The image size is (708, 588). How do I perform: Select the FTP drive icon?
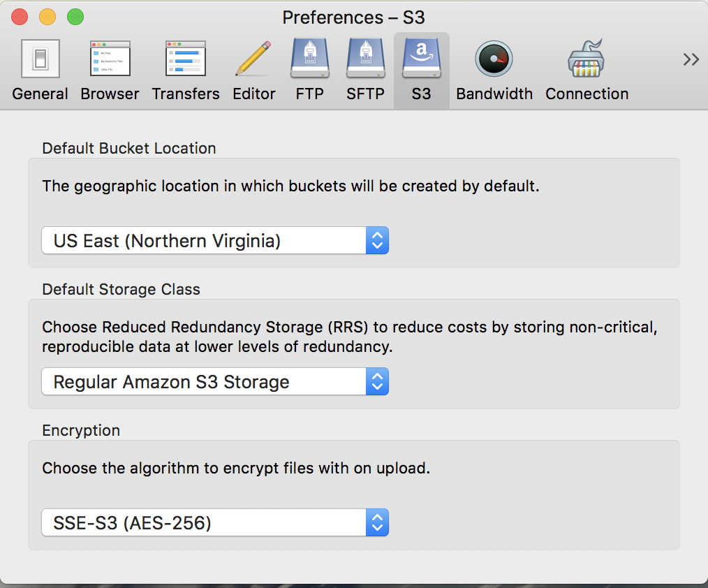[x=309, y=59]
